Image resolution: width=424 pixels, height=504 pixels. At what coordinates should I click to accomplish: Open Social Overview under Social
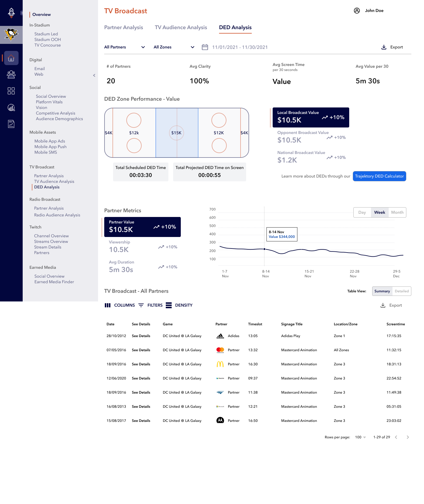[51, 96]
